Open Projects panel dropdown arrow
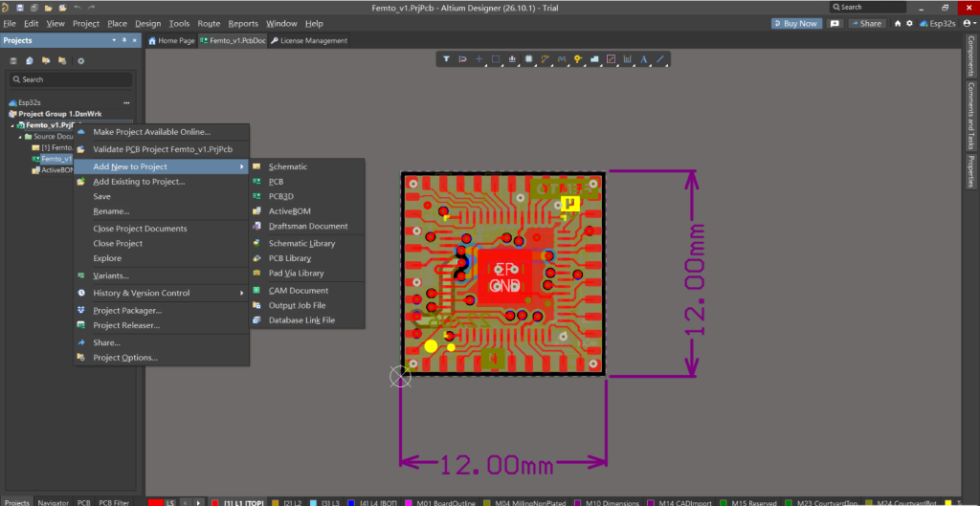Viewport: 980px width, 506px height. click(114, 40)
